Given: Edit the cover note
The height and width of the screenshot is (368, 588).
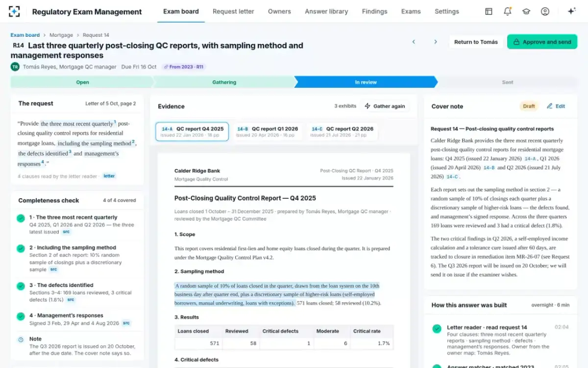Looking at the screenshot, I should (x=556, y=106).
